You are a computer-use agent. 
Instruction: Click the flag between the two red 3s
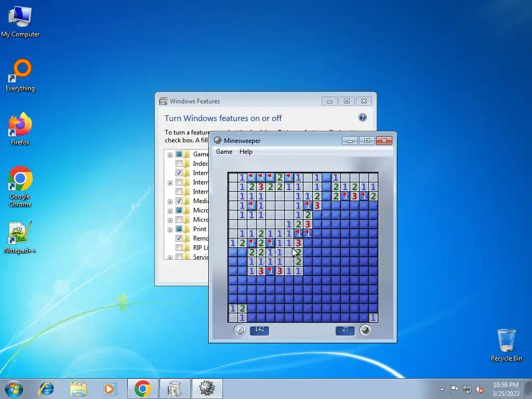point(270,271)
